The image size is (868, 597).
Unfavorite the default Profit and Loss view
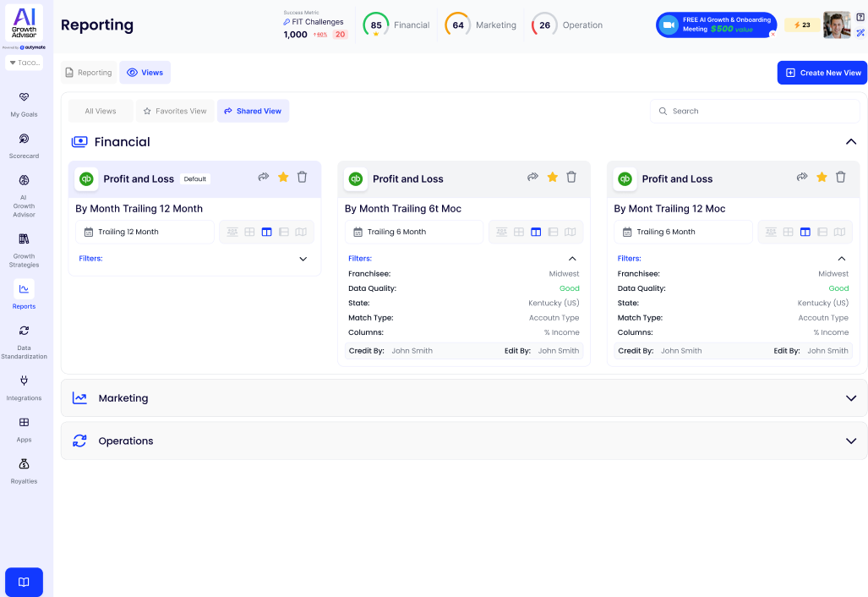(283, 178)
